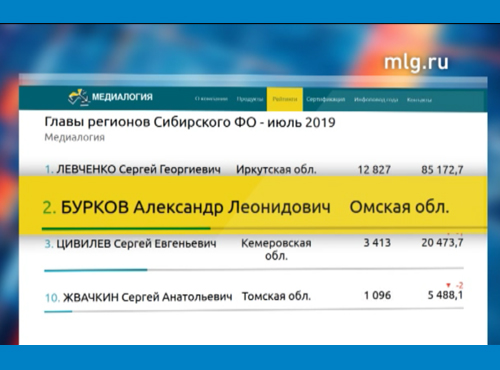Click rank number '2.' in yellow row
The height and width of the screenshot is (370, 500).
point(49,208)
